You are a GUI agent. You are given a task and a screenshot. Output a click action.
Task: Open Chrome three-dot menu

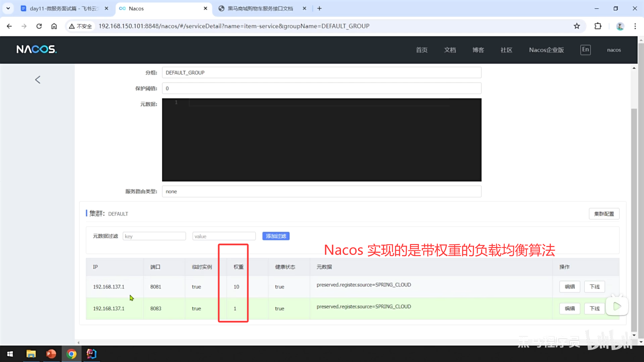coord(635,26)
